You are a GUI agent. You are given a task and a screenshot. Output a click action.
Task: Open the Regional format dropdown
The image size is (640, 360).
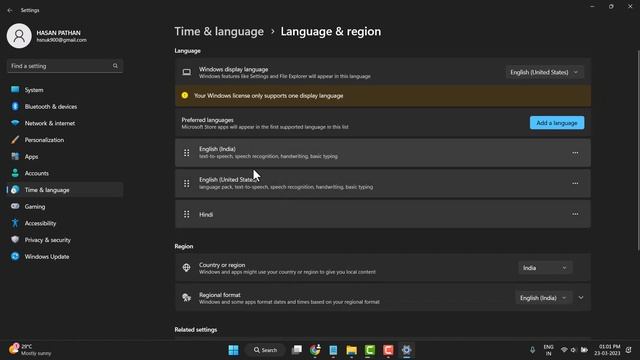point(543,298)
